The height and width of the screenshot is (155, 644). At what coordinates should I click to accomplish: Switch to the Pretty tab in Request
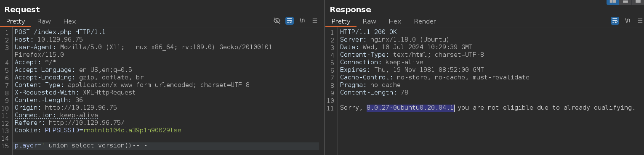[16, 21]
